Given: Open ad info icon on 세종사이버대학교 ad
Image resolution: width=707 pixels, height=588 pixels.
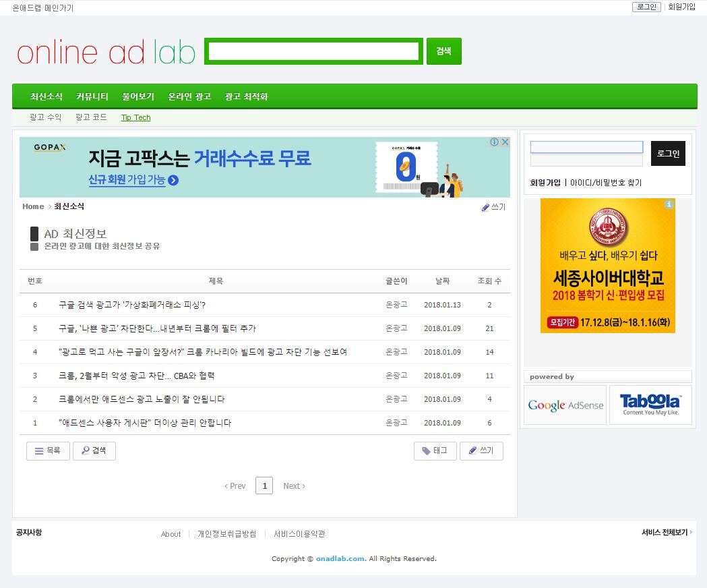Looking at the screenshot, I should click(x=669, y=204).
